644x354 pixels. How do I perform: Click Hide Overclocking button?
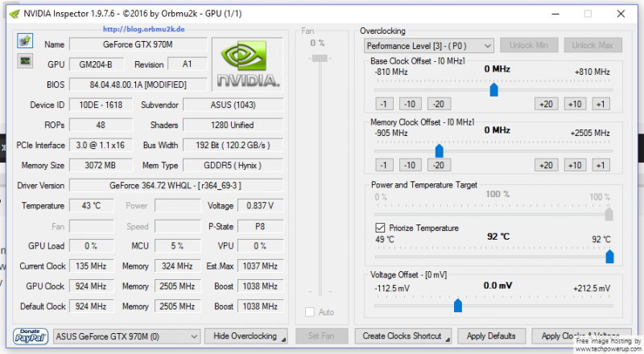click(246, 336)
